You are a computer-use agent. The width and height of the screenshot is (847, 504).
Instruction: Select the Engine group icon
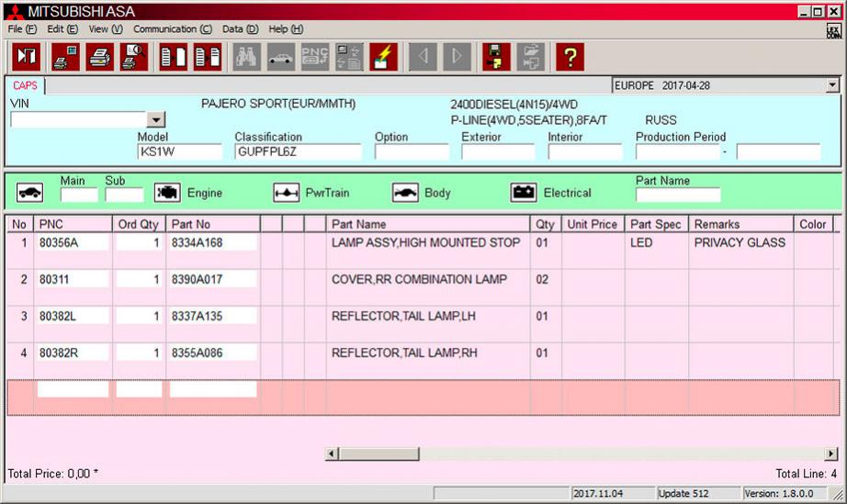click(x=167, y=193)
